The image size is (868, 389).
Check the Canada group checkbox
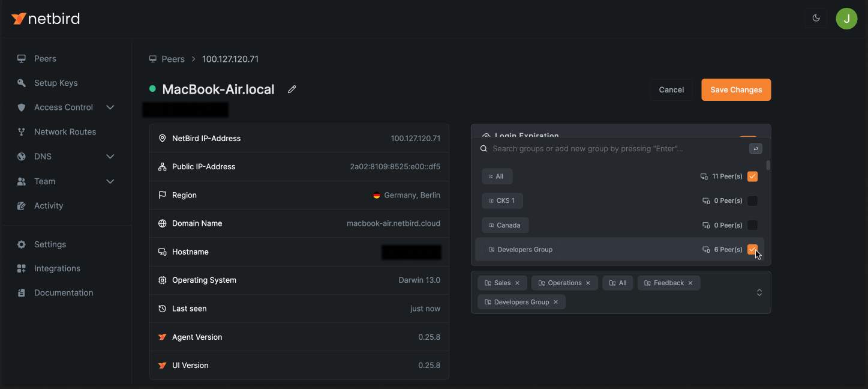tap(752, 225)
